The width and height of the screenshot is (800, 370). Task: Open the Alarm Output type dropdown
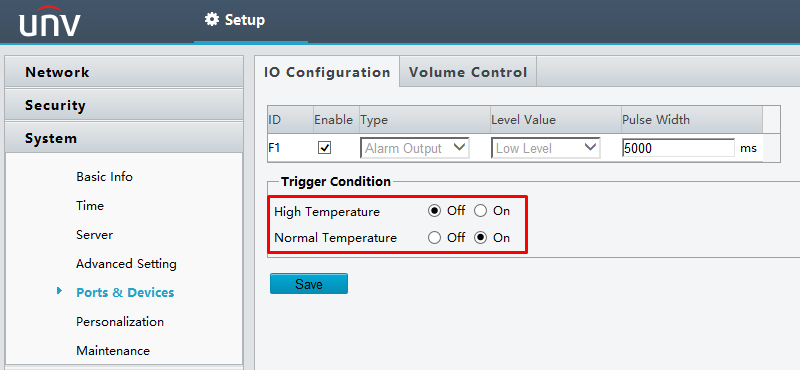[x=415, y=148]
